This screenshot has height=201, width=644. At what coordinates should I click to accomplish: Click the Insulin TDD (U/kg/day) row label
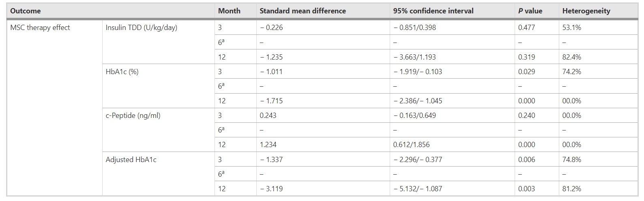click(141, 28)
